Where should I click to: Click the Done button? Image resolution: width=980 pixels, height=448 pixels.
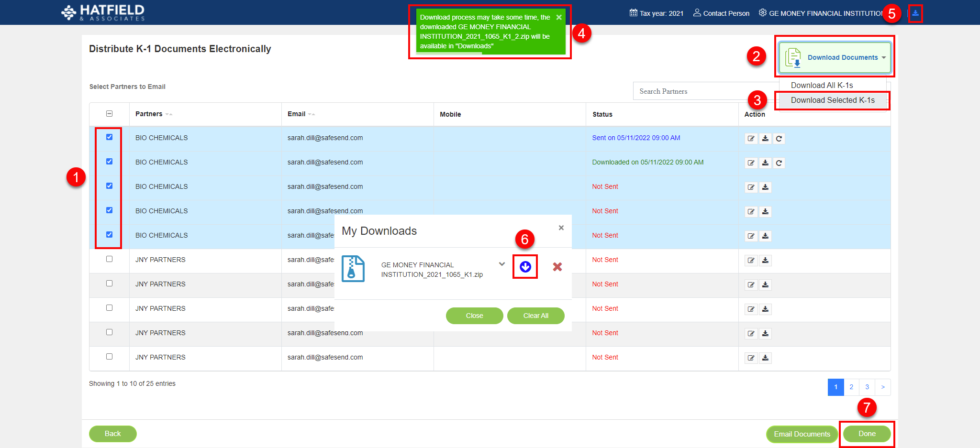click(867, 434)
